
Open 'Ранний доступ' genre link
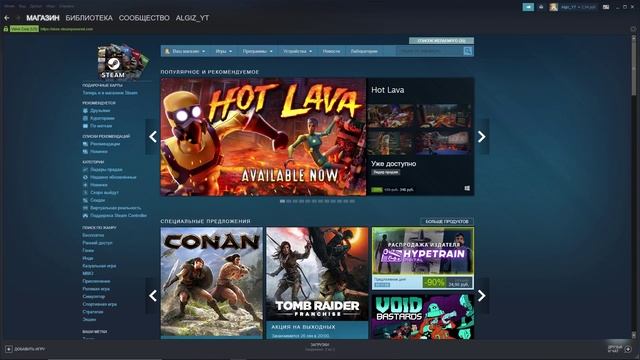click(x=97, y=243)
